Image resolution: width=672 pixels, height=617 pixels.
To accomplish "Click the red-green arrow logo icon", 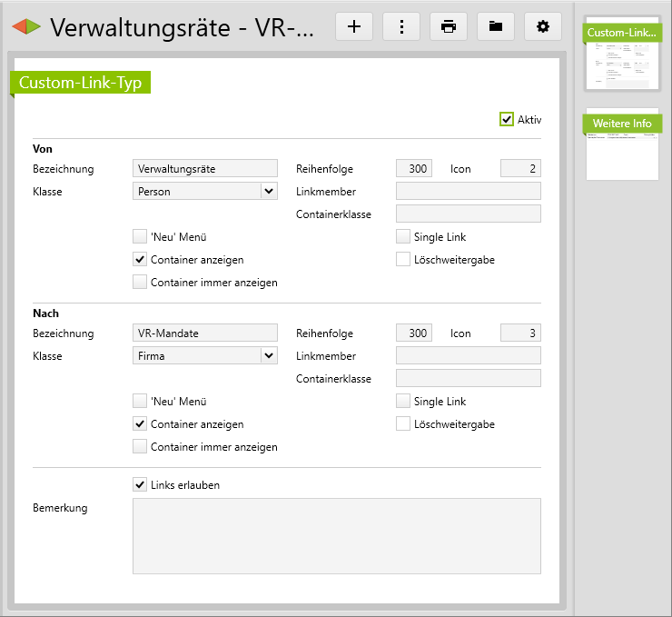I will [25, 27].
